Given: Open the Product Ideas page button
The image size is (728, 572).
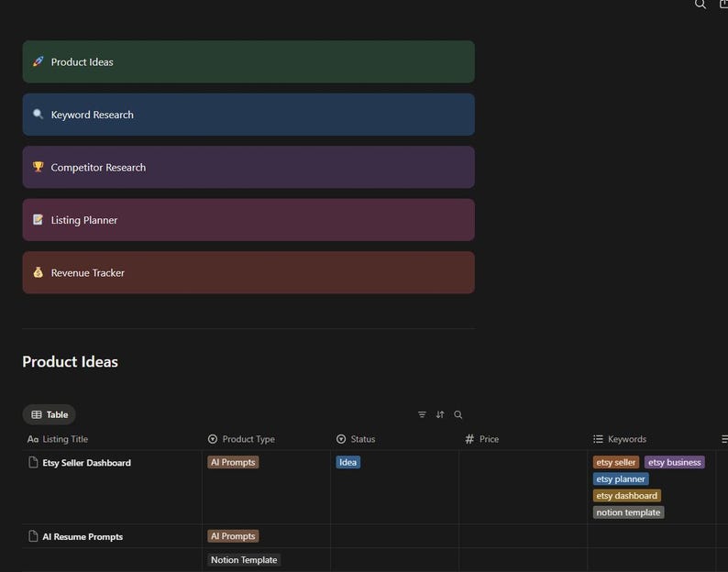Looking at the screenshot, I should pos(248,61).
